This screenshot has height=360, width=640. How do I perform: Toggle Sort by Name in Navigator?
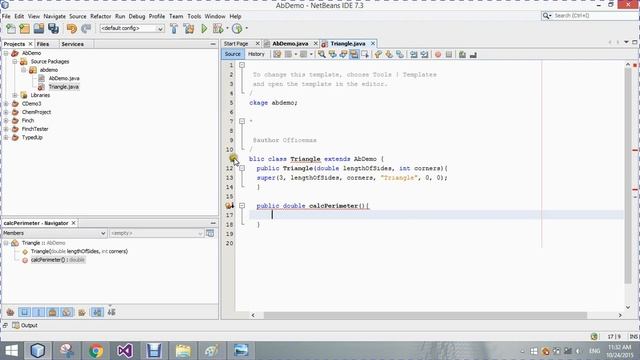click(x=97, y=312)
